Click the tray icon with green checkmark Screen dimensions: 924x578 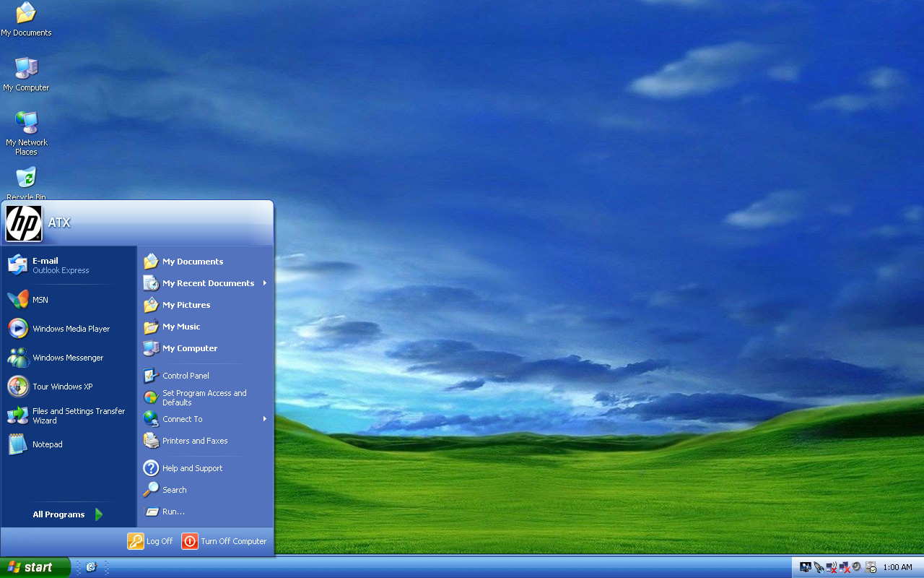point(871,567)
